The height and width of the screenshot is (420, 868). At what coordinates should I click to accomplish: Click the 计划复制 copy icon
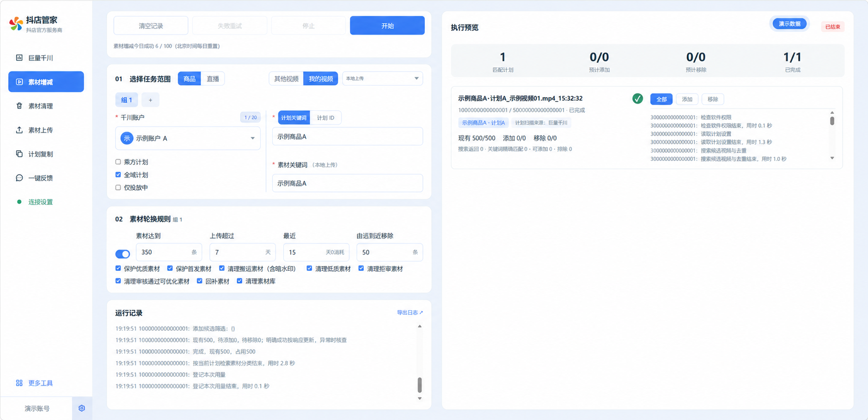click(x=19, y=154)
